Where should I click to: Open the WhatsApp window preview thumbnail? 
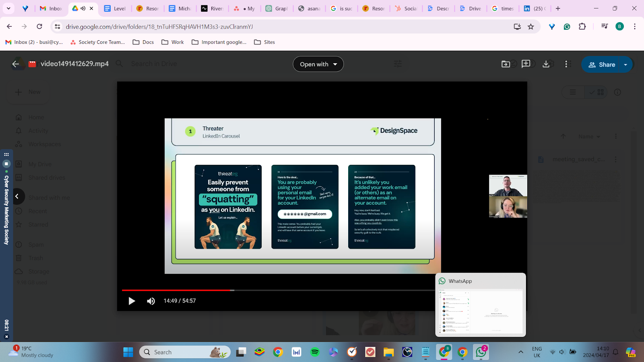tap(481, 305)
